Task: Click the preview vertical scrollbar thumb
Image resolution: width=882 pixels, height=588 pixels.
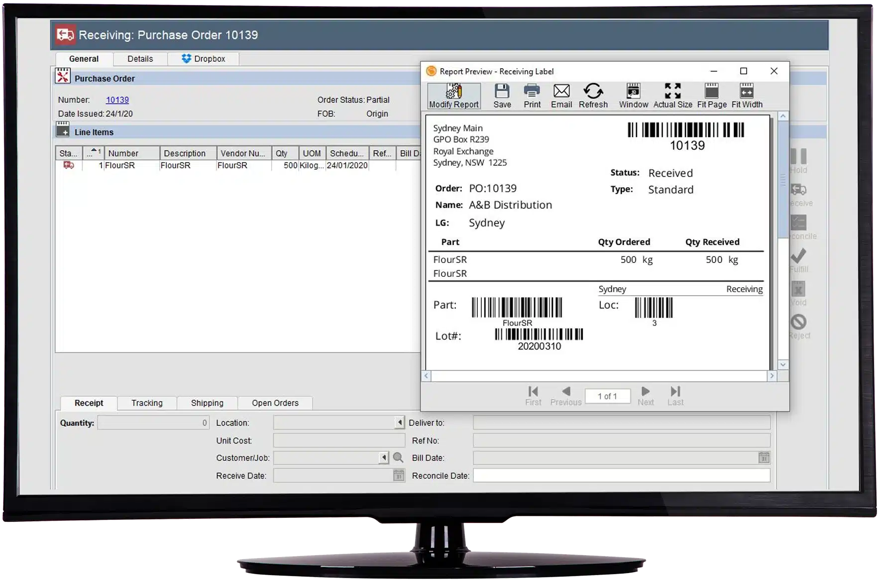Action: [x=783, y=180]
